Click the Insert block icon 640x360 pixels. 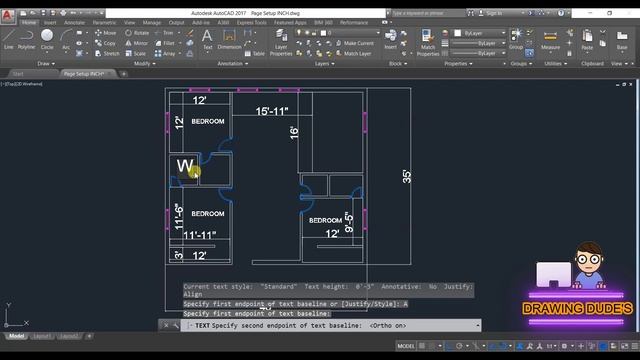point(391,39)
